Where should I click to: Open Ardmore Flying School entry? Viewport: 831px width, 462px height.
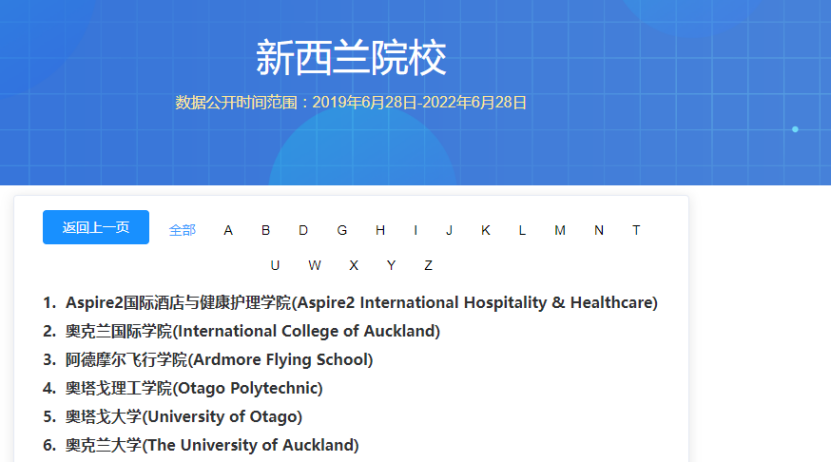[x=219, y=359]
